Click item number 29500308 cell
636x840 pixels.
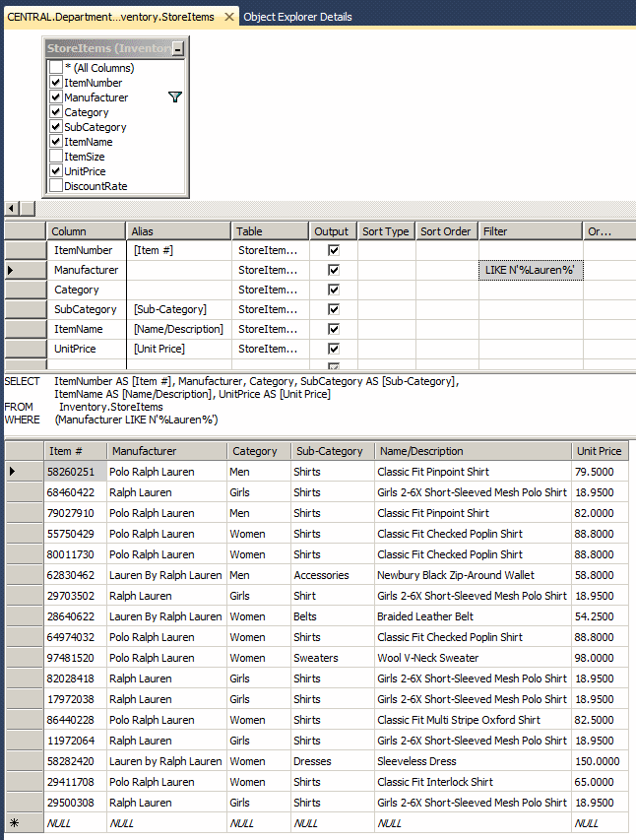(76, 803)
